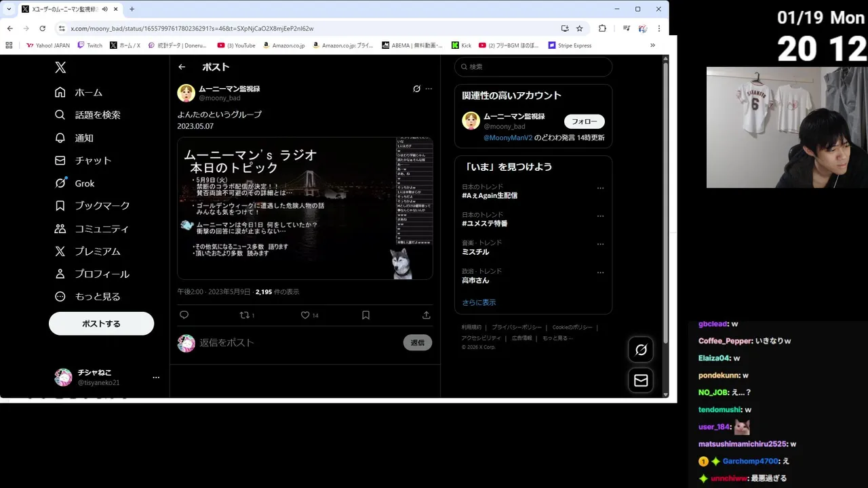Click the repost icon with count 1
868x488 pixels.
[x=248, y=315]
